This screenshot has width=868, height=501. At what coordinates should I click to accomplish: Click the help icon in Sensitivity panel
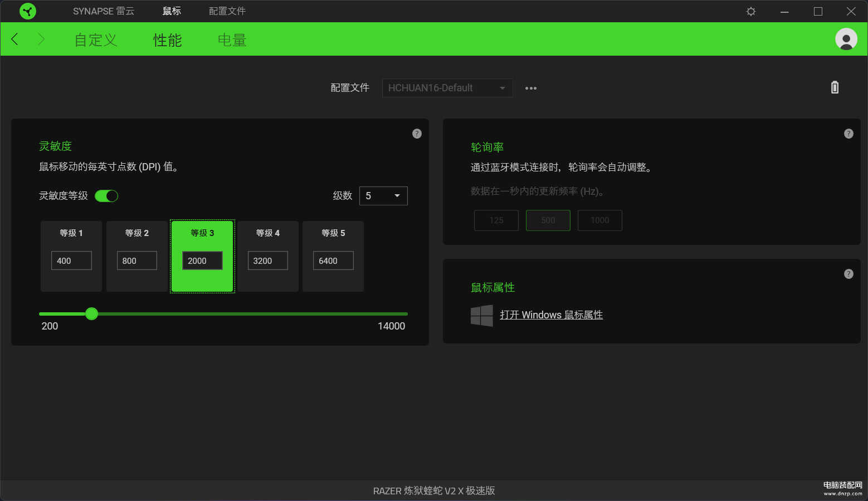pyautogui.click(x=417, y=134)
